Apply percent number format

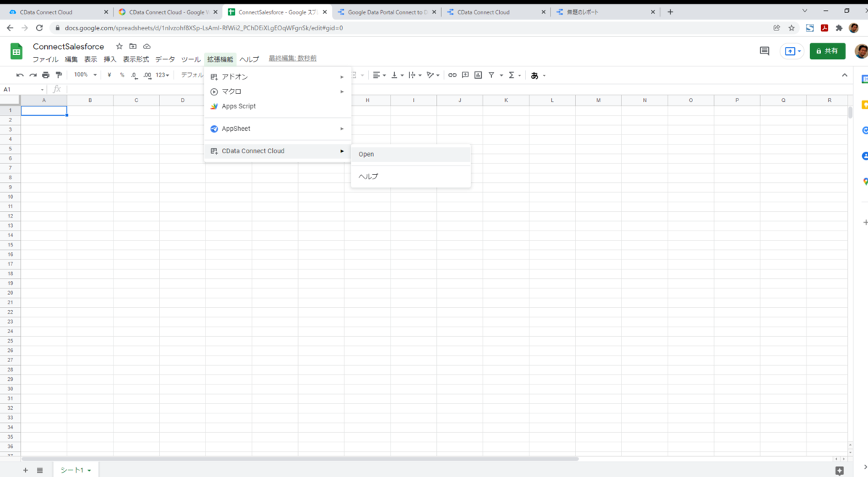[122, 75]
